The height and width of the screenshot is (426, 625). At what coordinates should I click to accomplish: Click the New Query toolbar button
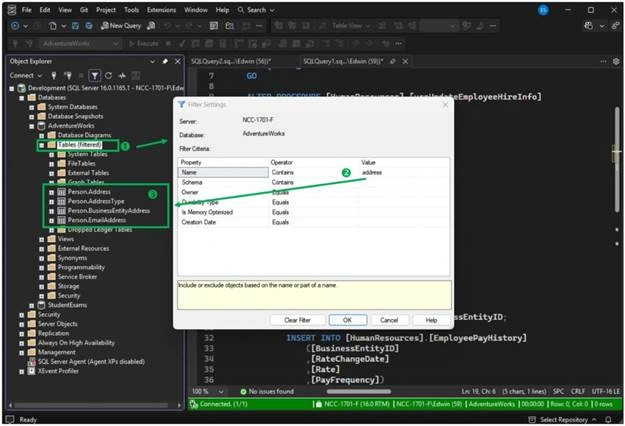pos(121,26)
